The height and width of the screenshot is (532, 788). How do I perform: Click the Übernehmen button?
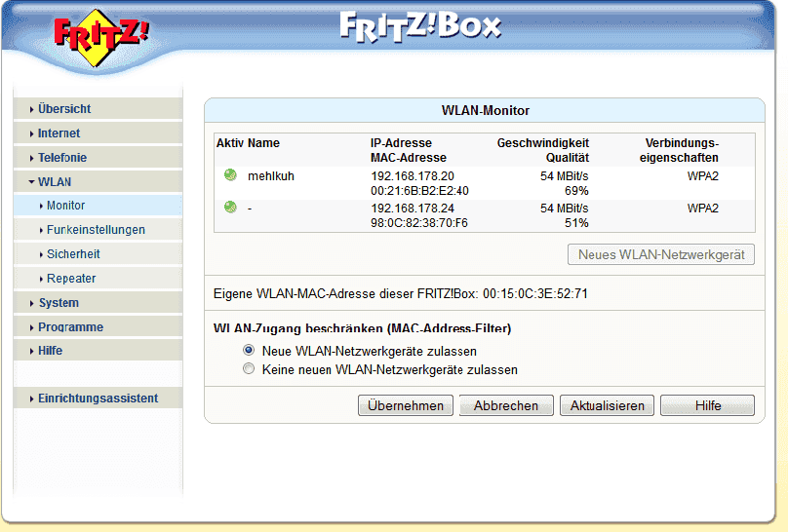pyautogui.click(x=406, y=405)
